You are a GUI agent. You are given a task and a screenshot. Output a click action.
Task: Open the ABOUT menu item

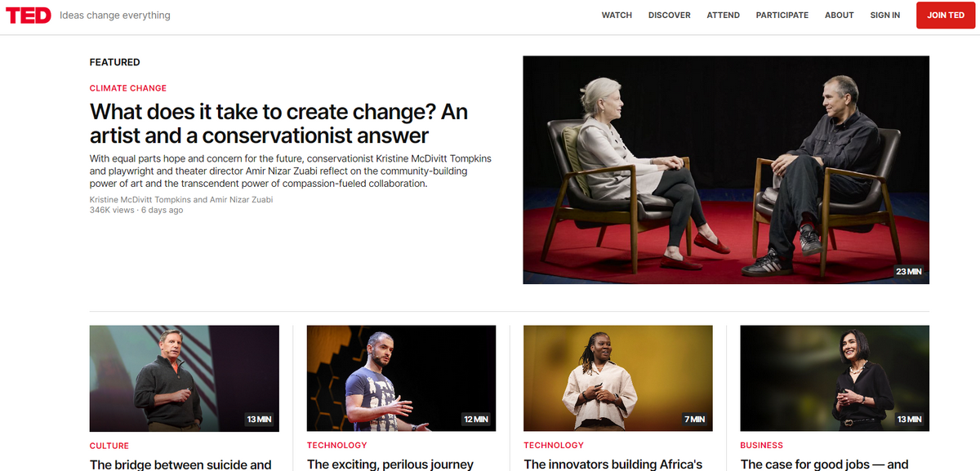840,16
